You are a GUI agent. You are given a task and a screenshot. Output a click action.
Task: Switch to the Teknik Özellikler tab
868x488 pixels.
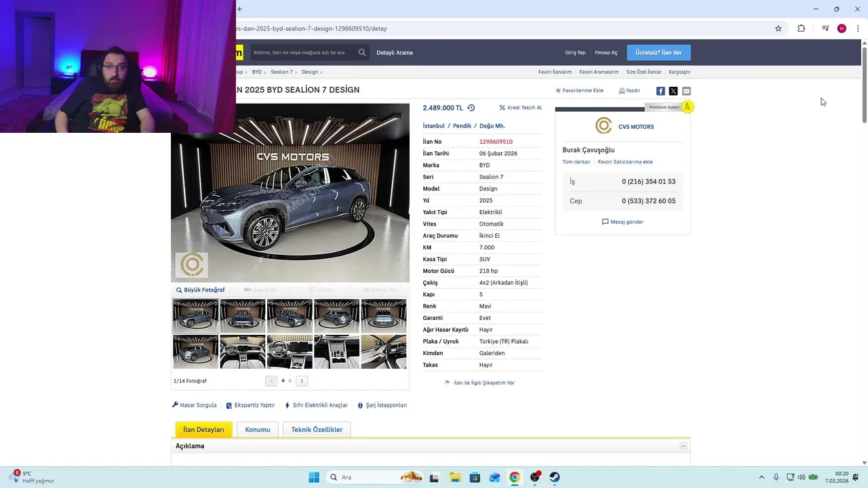tap(317, 430)
